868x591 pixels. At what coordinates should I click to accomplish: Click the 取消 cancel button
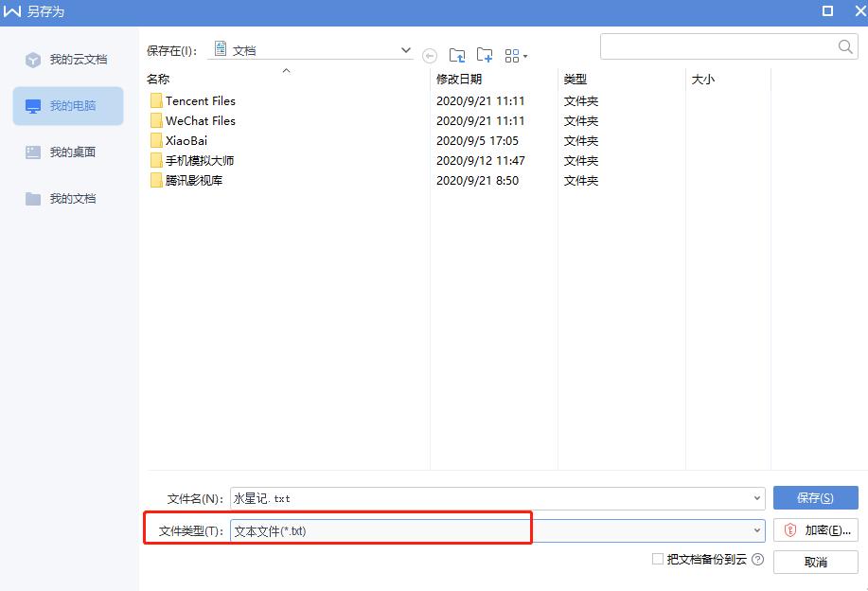click(815, 561)
